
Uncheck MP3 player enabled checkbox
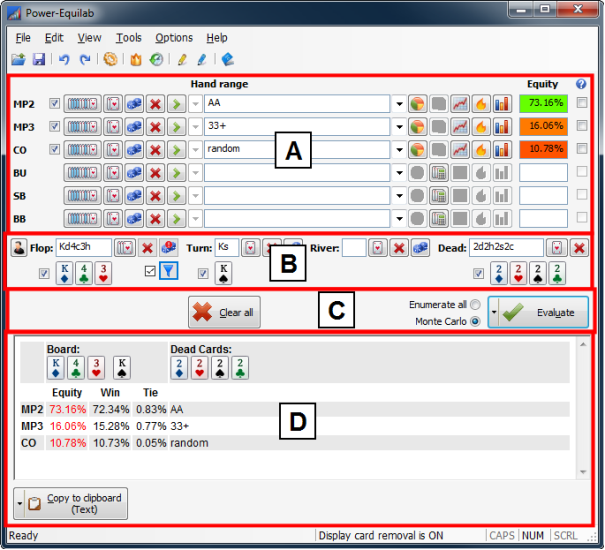pyautogui.click(x=54, y=127)
